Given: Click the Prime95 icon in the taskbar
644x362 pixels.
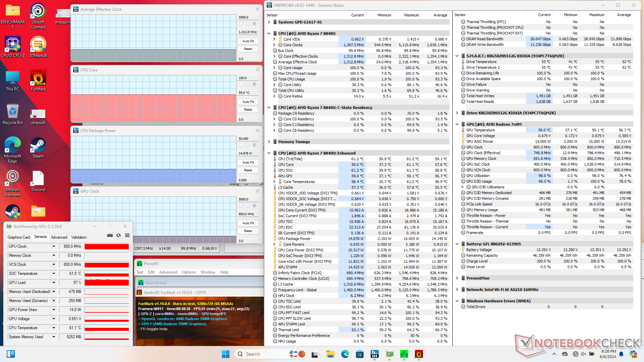Looking at the screenshot, I should (404, 354).
